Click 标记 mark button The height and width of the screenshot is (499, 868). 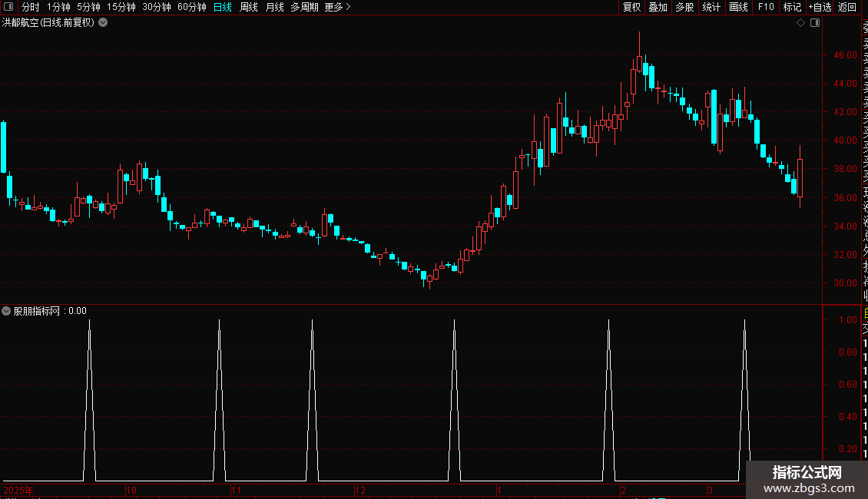[792, 7]
